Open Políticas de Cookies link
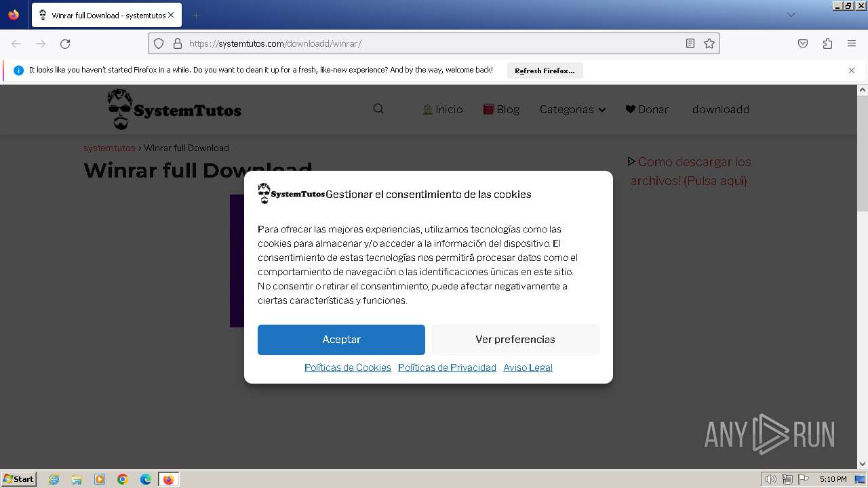Image resolution: width=868 pixels, height=488 pixels. pyautogui.click(x=348, y=367)
